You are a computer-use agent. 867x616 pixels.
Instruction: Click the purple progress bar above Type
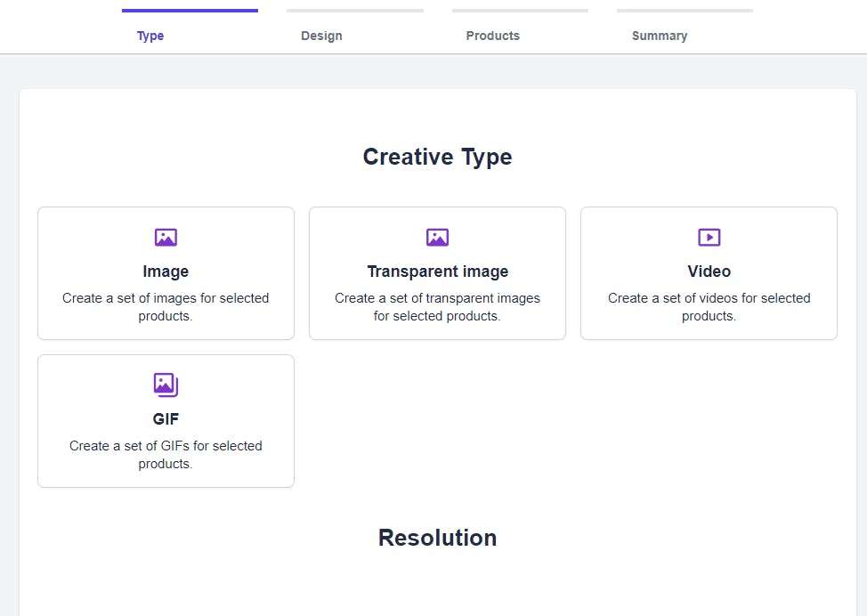click(190, 11)
